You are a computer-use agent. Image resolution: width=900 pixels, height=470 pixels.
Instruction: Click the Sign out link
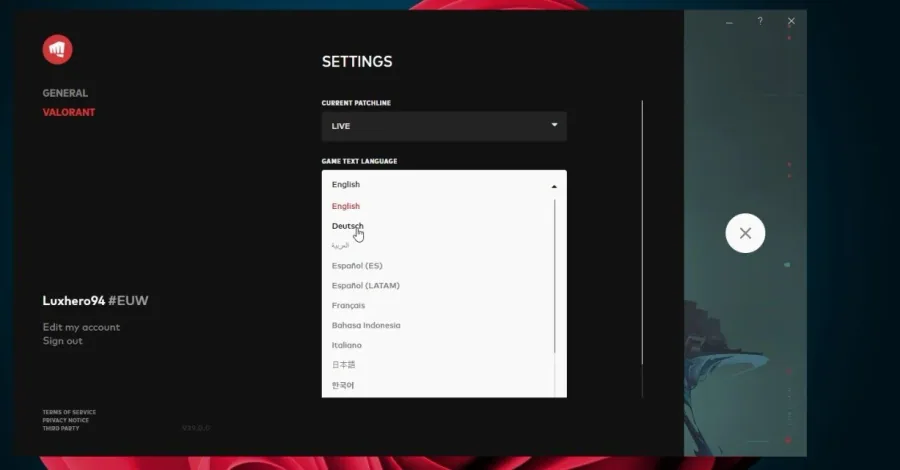[63, 341]
